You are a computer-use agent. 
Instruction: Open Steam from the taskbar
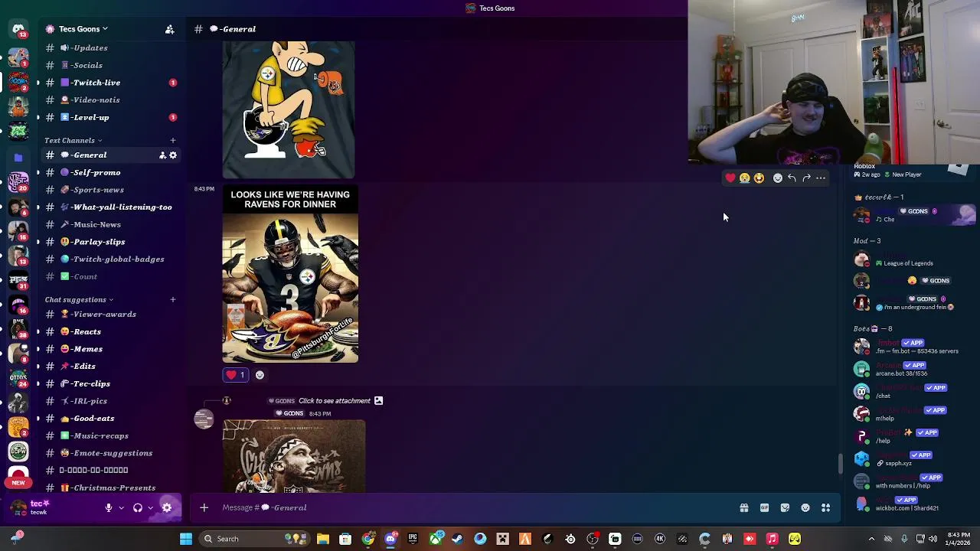(458, 539)
